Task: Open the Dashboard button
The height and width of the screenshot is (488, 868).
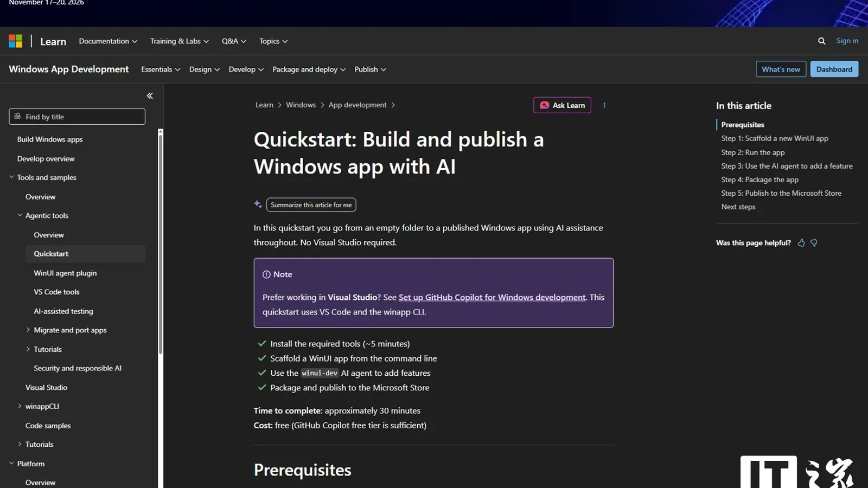Action: 834,69
